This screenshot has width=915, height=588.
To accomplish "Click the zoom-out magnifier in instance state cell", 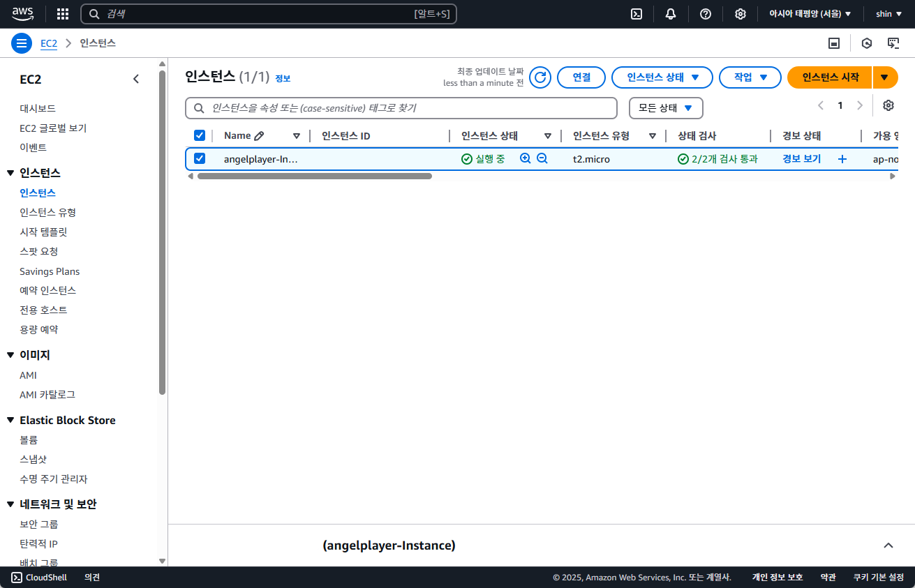I will [542, 158].
